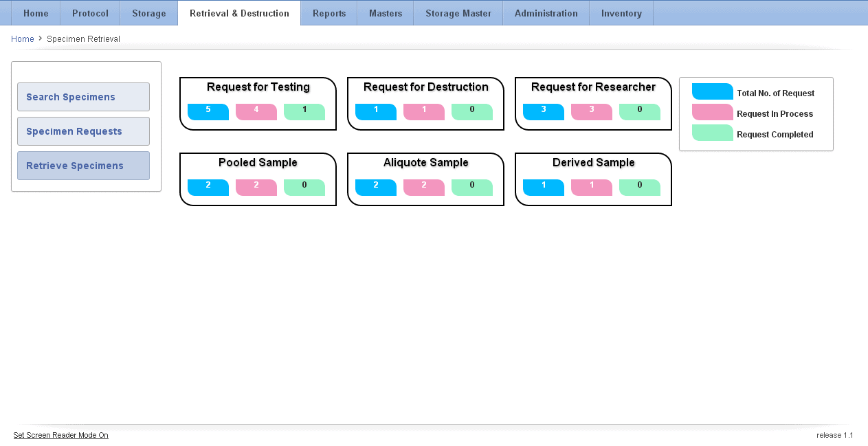Click the blue Total No. of Request legend swatch

point(712,92)
